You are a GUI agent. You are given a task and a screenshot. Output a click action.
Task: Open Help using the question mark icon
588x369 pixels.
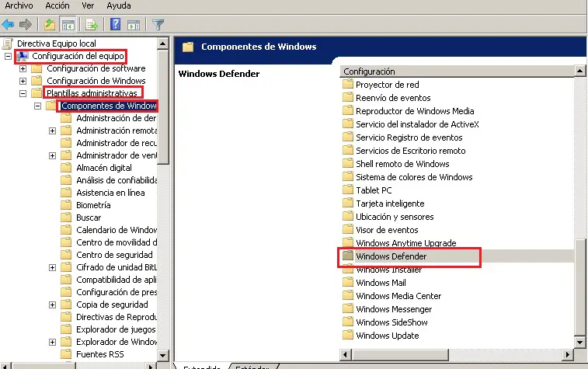coord(115,24)
